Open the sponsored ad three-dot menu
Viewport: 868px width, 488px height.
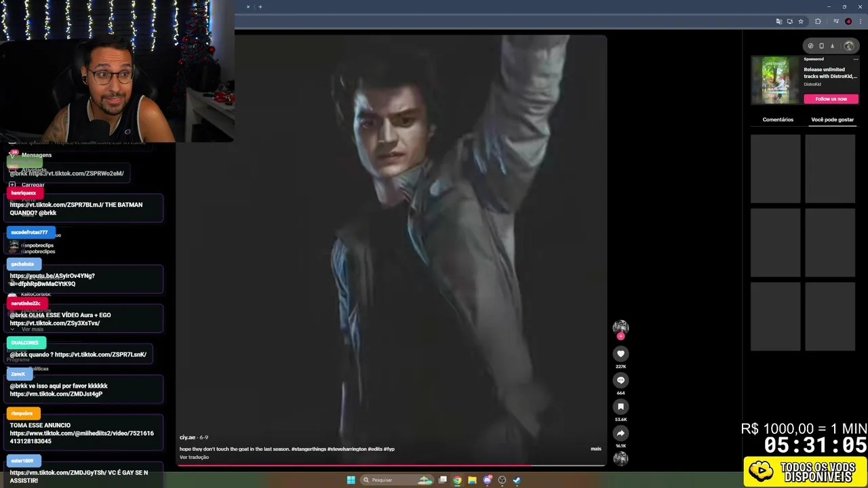pyautogui.click(x=856, y=60)
